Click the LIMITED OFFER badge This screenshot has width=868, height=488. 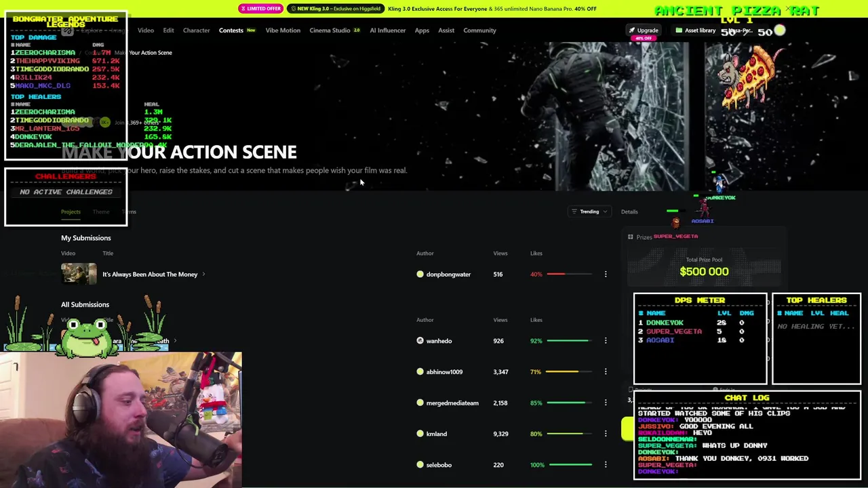coord(260,9)
